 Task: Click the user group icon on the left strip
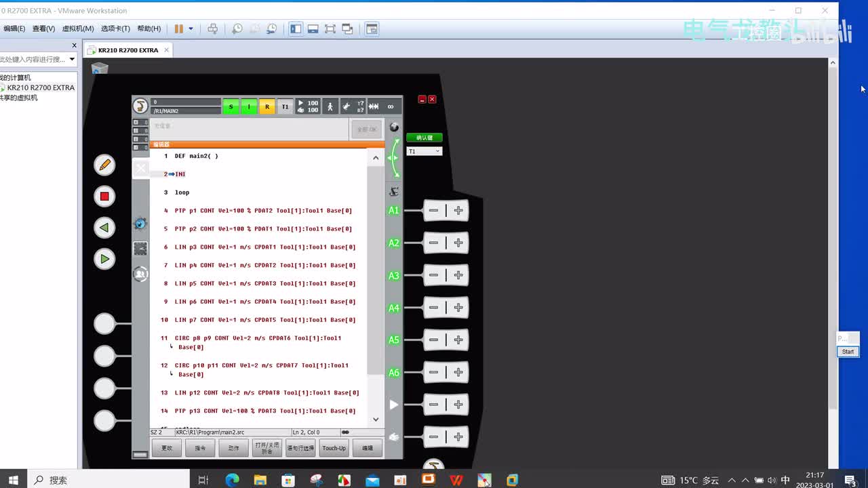140,274
